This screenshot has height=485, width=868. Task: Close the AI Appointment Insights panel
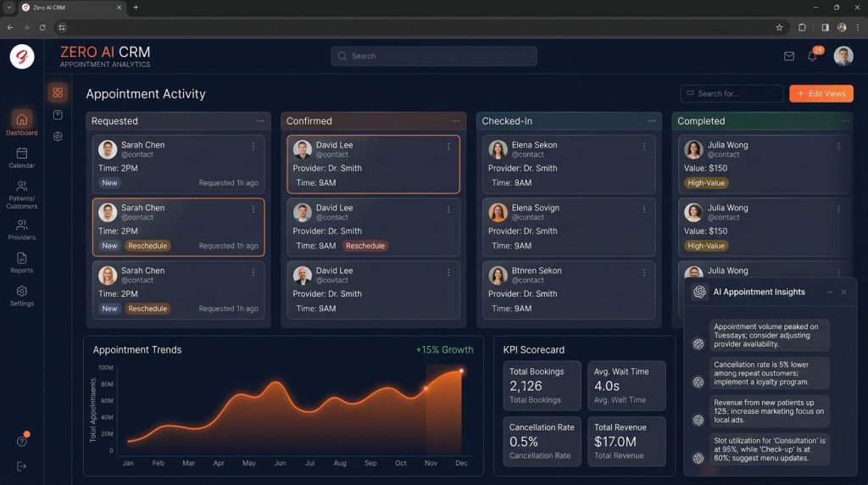[843, 292]
